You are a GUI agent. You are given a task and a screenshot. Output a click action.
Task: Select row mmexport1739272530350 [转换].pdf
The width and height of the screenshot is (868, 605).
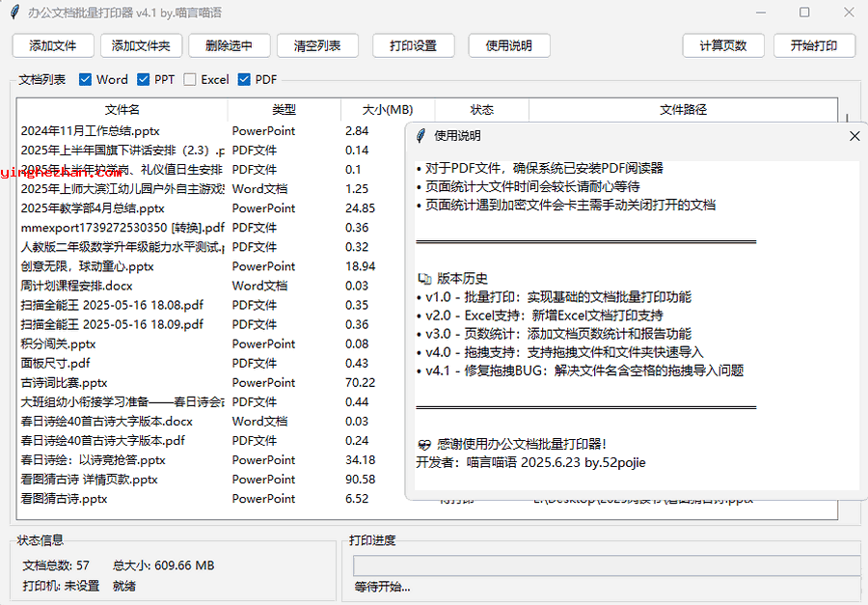click(211, 228)
